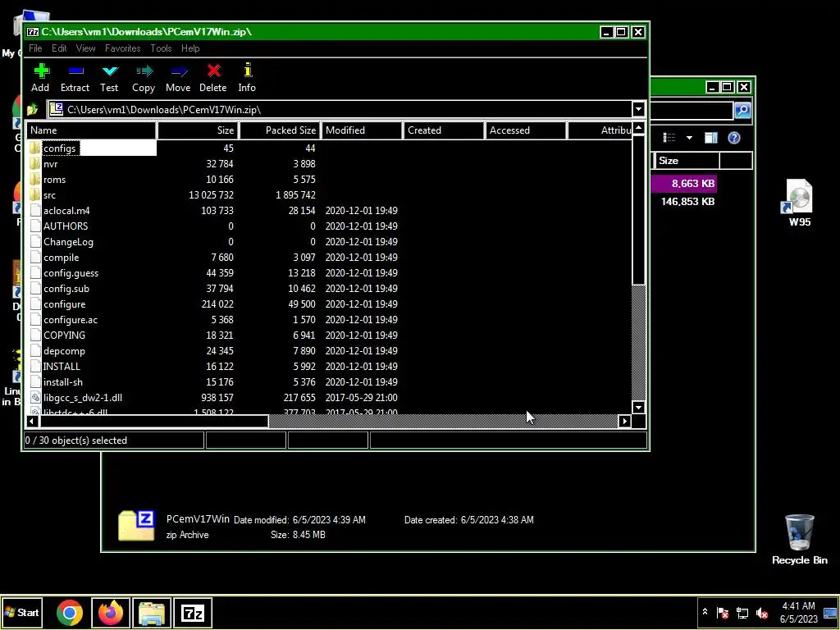Click the red Delete icon
This screenshot has width=840, height=630.
point(214,71)
